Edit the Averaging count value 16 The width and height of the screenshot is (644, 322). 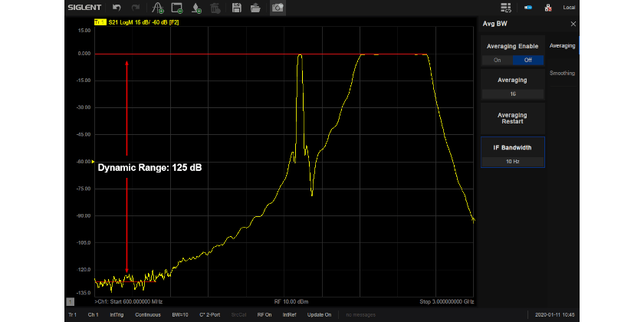[x=513, y=94]
